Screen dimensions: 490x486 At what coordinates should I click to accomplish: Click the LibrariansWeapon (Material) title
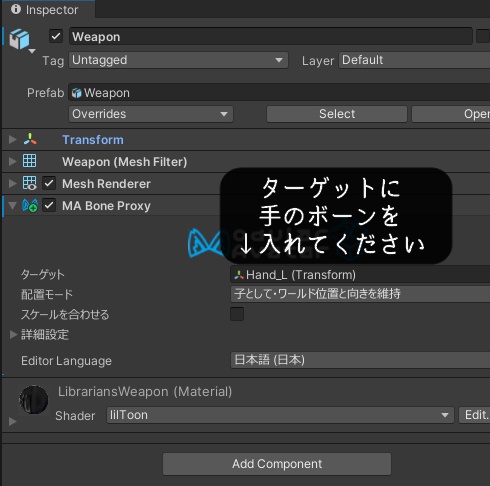[145, 392]
